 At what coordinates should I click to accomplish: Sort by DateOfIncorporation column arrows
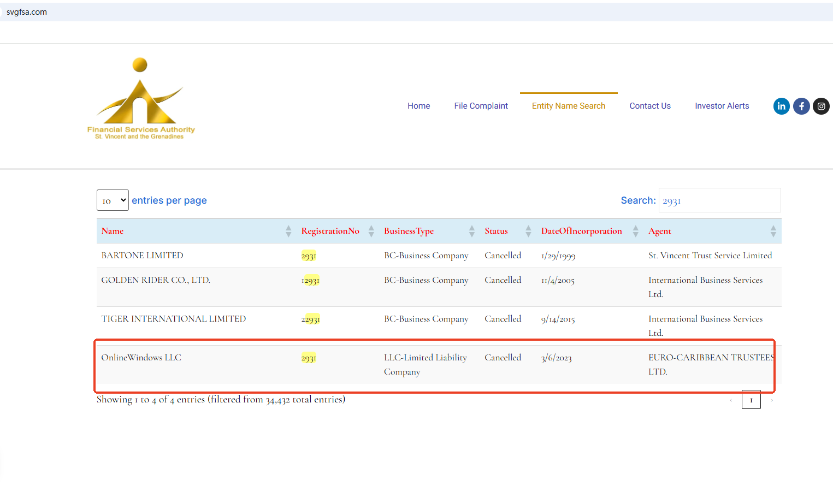click(x=635, y=231)
